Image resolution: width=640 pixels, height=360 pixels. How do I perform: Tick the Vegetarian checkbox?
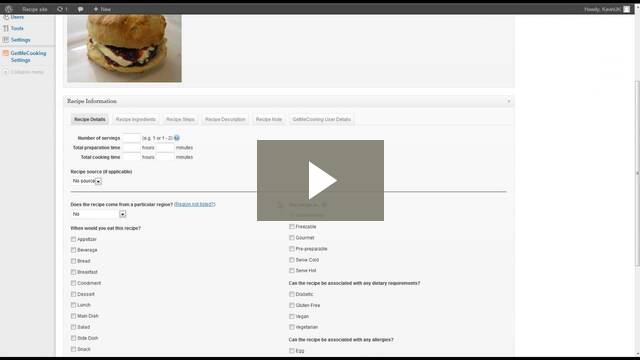292,327
